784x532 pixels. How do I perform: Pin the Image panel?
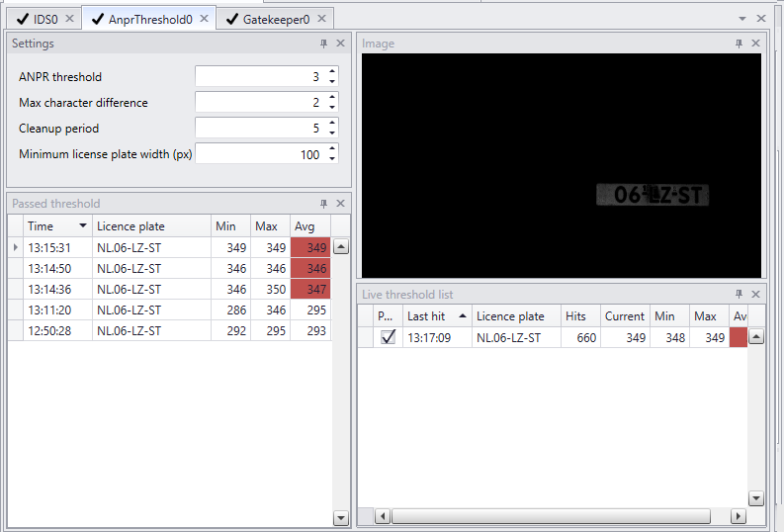tap(739, 44)
